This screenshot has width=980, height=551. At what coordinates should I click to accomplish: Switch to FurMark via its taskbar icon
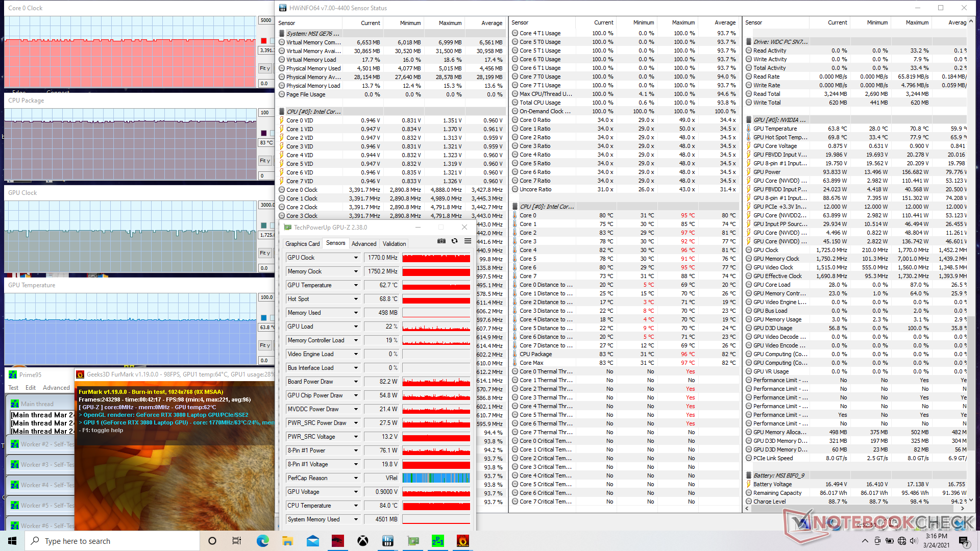tap(463, 541)
